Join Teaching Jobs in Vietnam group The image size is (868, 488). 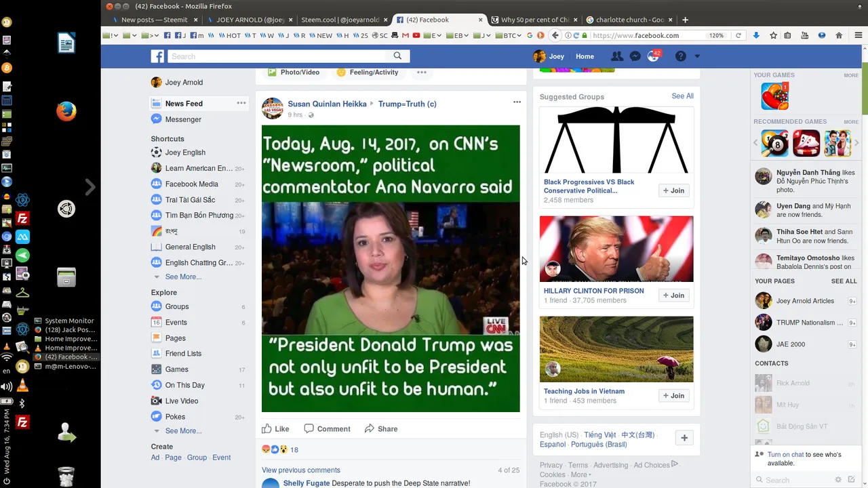pos(674,395)
